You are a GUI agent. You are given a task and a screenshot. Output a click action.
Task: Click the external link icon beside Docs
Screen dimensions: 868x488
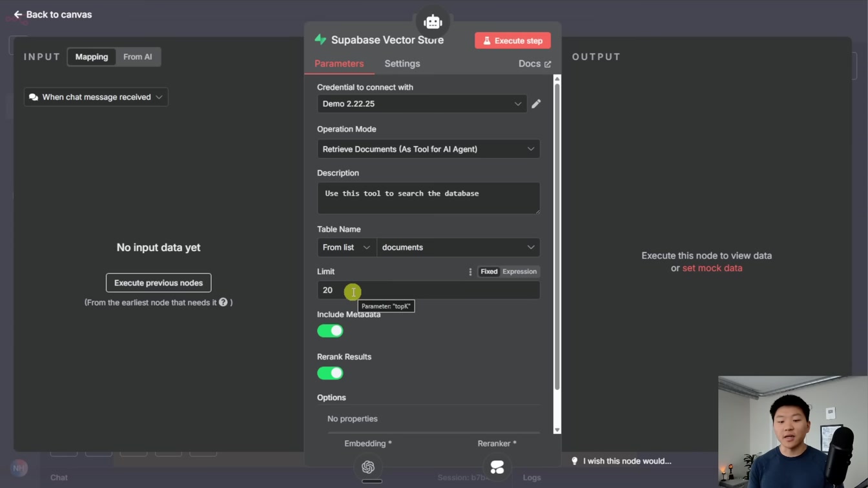coord(548,64)
